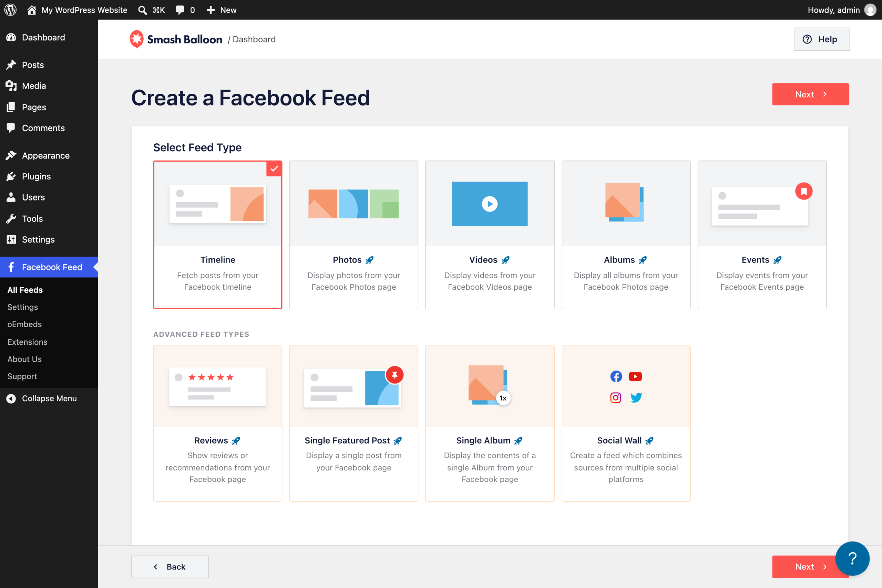Click the plus New icon
Viewport: 882px width, 588px height.
211,10
